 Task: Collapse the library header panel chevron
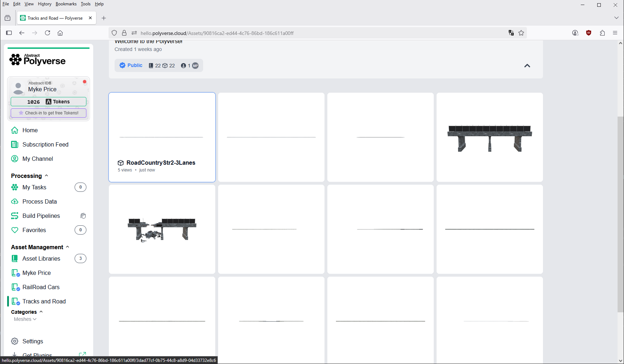pos(527,66)
